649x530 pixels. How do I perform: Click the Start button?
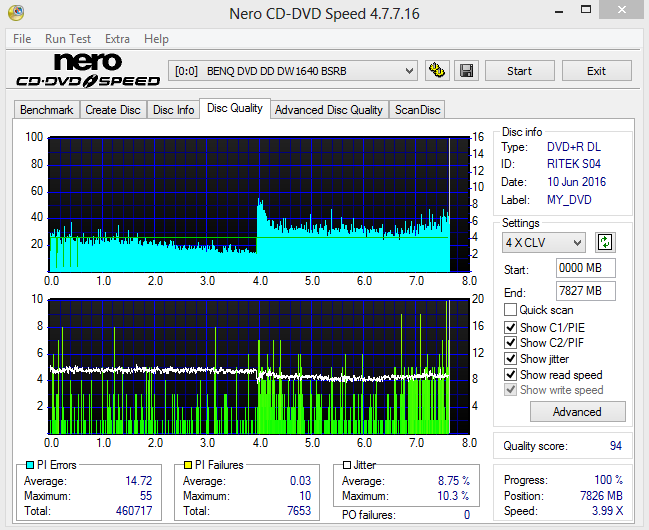519,71
